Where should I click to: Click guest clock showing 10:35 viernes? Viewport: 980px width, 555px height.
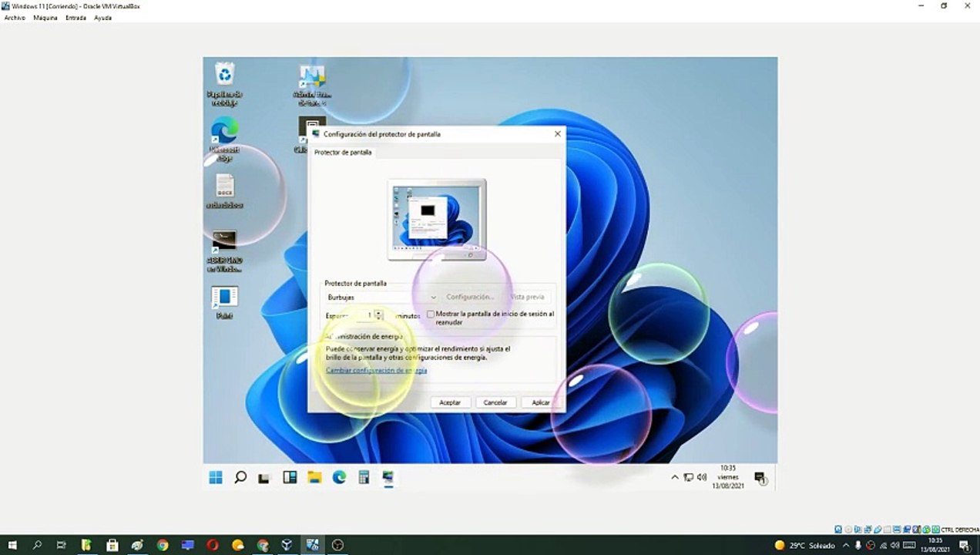click(728, 477)
